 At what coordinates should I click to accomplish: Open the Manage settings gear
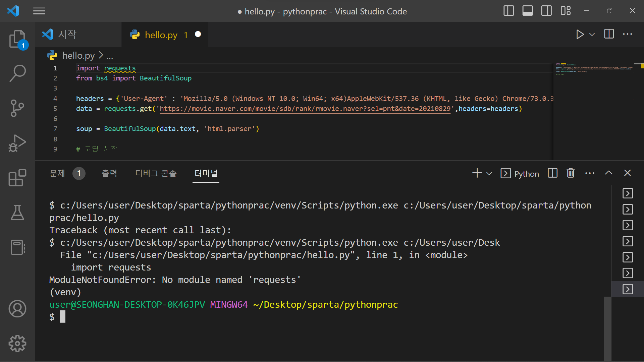click(17, 343)
